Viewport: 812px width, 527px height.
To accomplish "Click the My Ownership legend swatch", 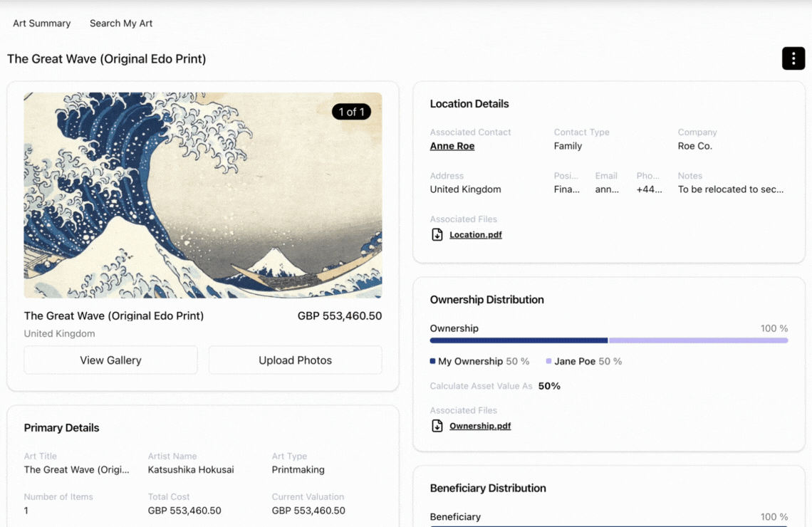I will click(432, 361).
